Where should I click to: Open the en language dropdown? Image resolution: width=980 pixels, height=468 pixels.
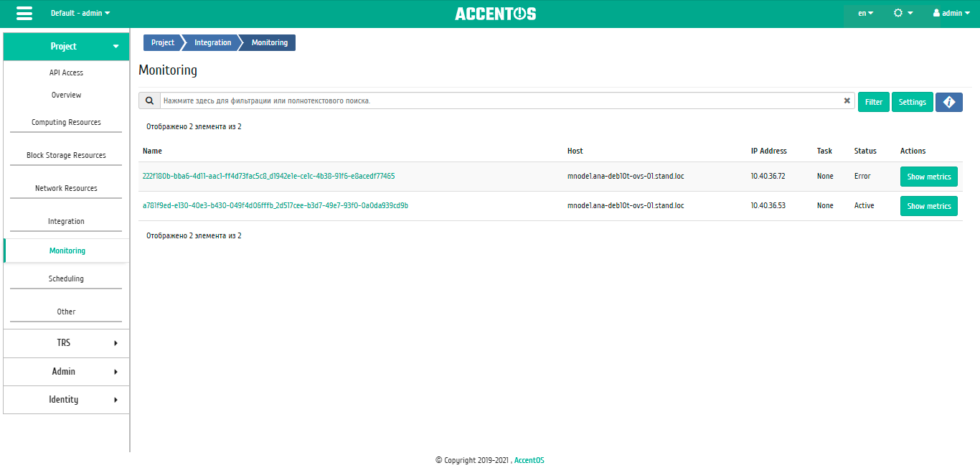865,13
